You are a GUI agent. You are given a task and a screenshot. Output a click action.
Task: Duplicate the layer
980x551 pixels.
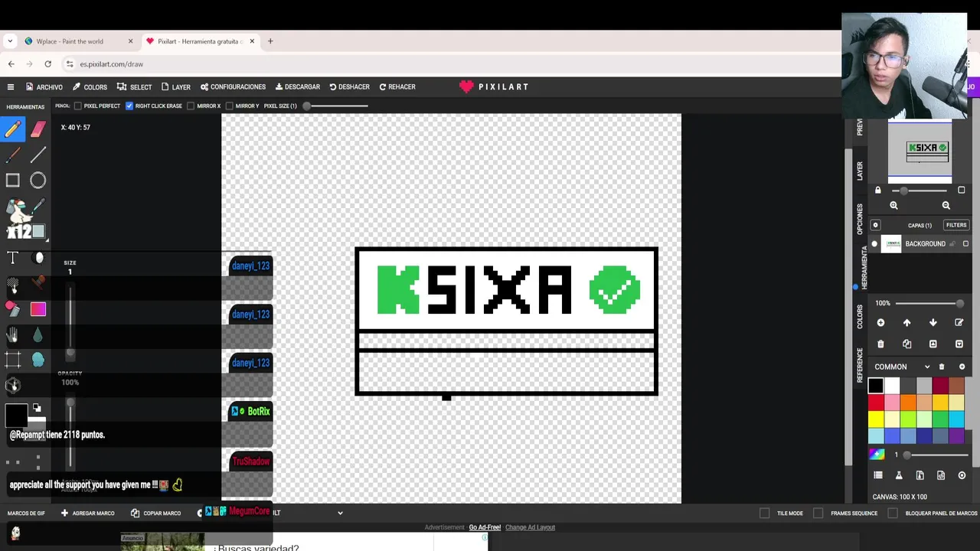pyautogui.click(x=907, y=344)
